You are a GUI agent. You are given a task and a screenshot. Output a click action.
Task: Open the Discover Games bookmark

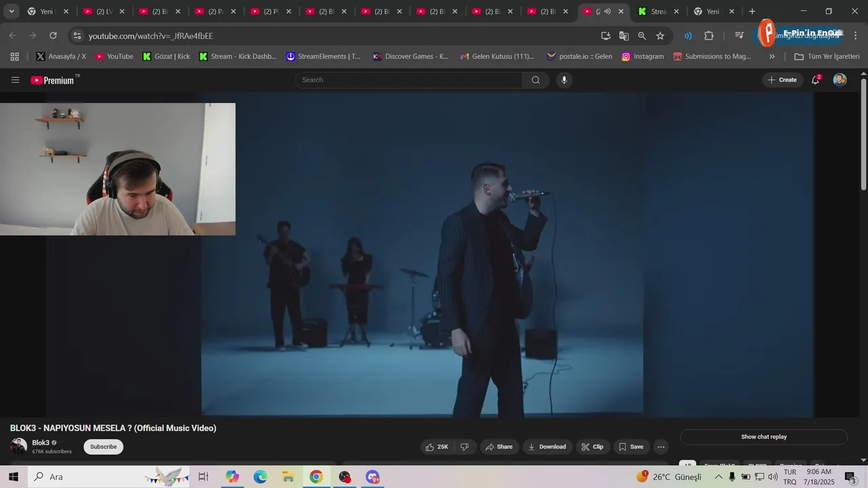(x=411, y=56)
